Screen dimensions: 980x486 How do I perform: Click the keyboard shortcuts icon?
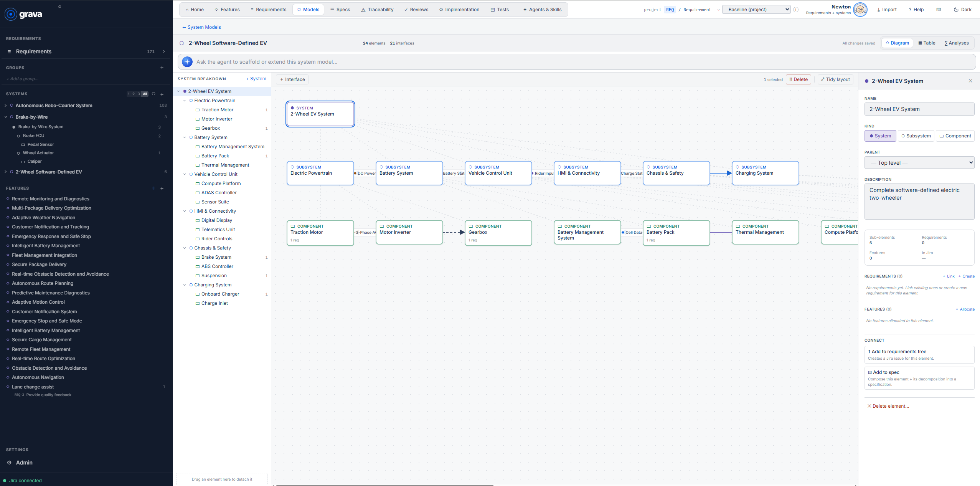tap(939, 10)
